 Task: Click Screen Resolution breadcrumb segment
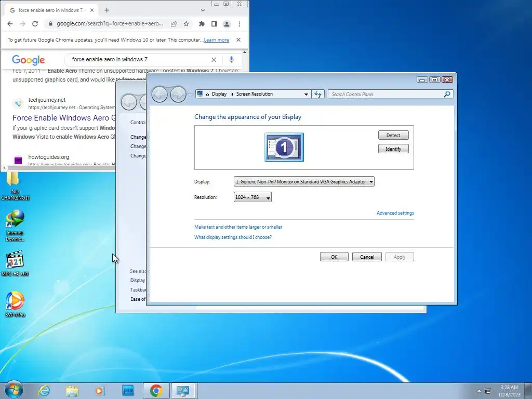(x=255, y=94)
